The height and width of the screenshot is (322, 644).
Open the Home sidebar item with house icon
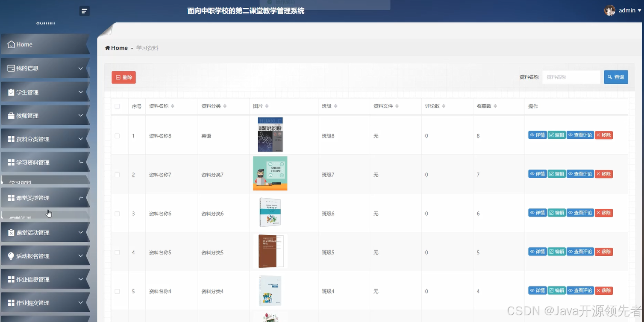click(x=11, y=44)
